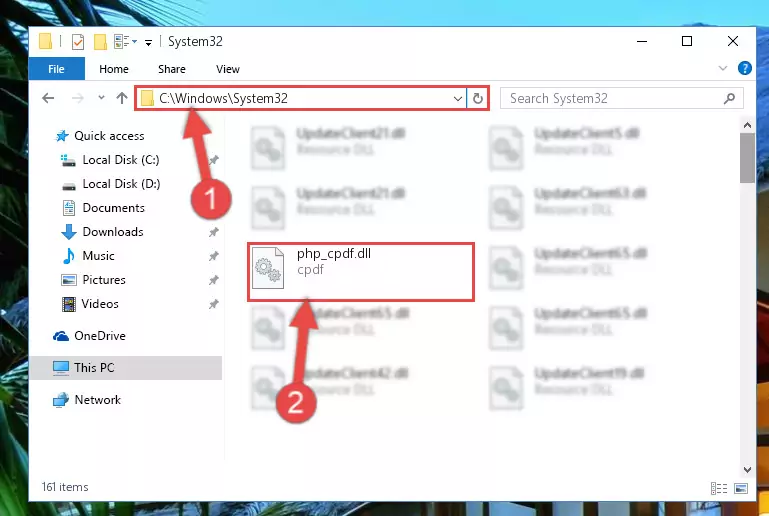This screenshot has height=516, width=769.
Task: Open Pictures in the sidebar
Action: click(x=104, y=280)
